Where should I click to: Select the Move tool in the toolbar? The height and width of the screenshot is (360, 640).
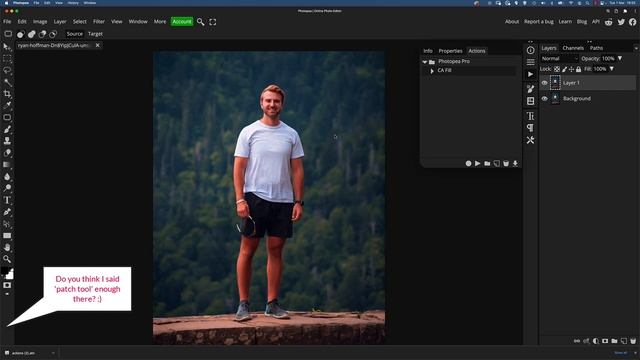click(x=7, y=47)
